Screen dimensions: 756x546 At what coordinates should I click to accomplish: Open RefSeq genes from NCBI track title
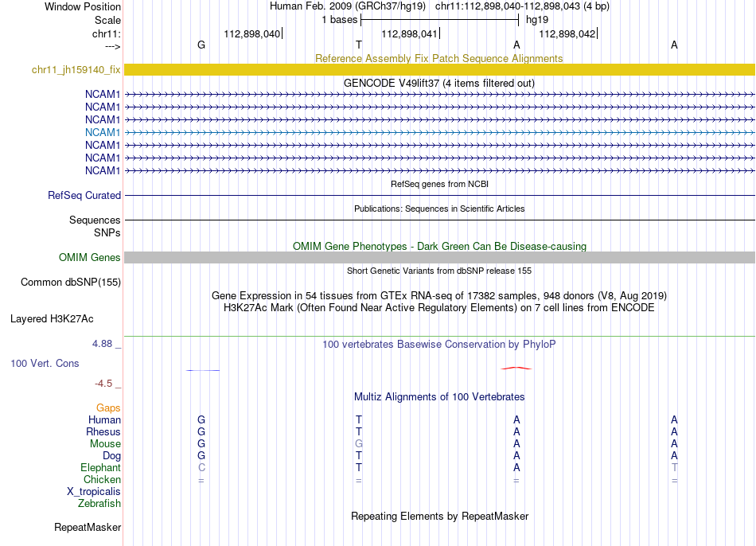439,184
